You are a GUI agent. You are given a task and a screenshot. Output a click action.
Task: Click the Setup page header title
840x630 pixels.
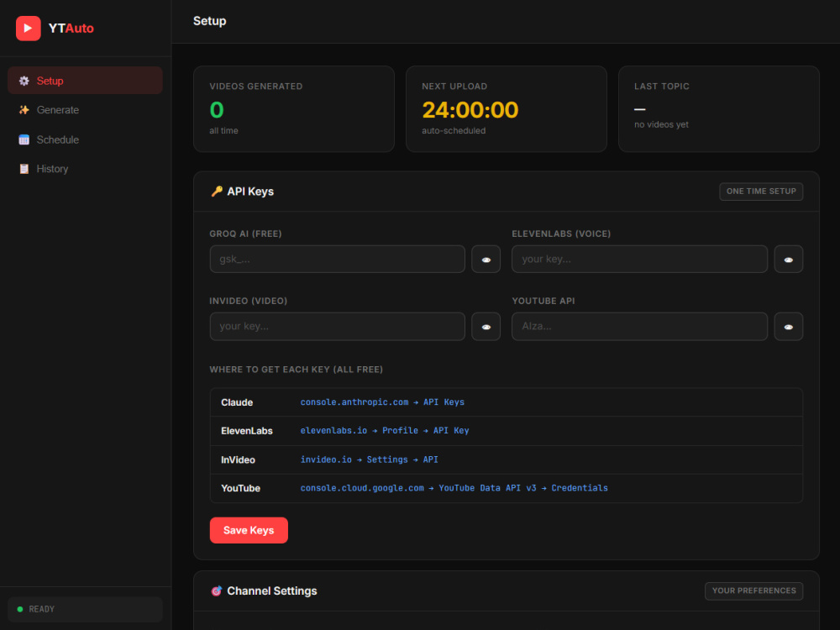pyautogui.click(x=209, y=21)
